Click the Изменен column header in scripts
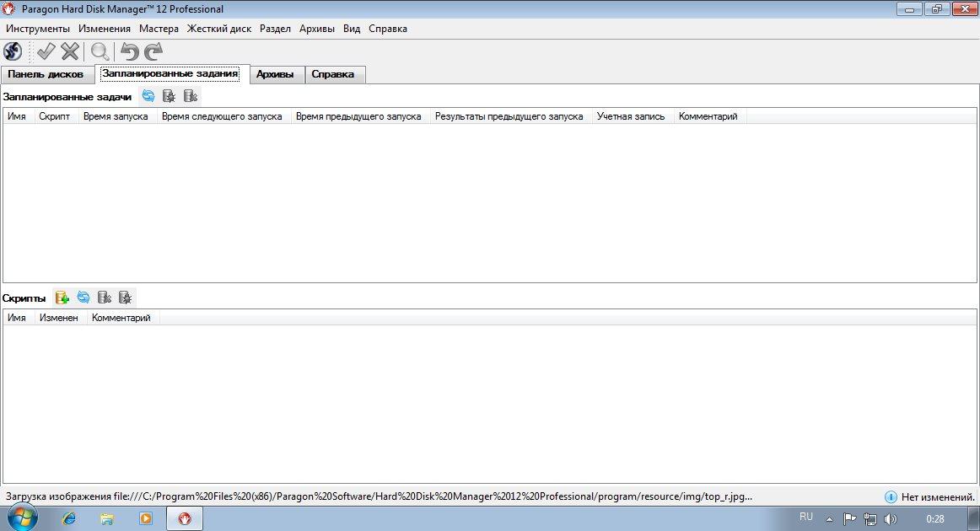The height and width of the screenshot is (531, 980). 59,318
